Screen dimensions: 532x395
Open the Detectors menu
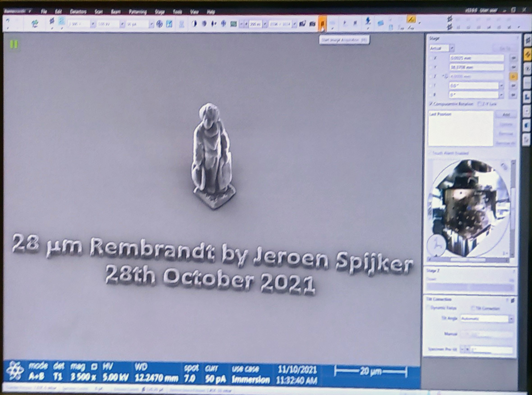point(78,11)
